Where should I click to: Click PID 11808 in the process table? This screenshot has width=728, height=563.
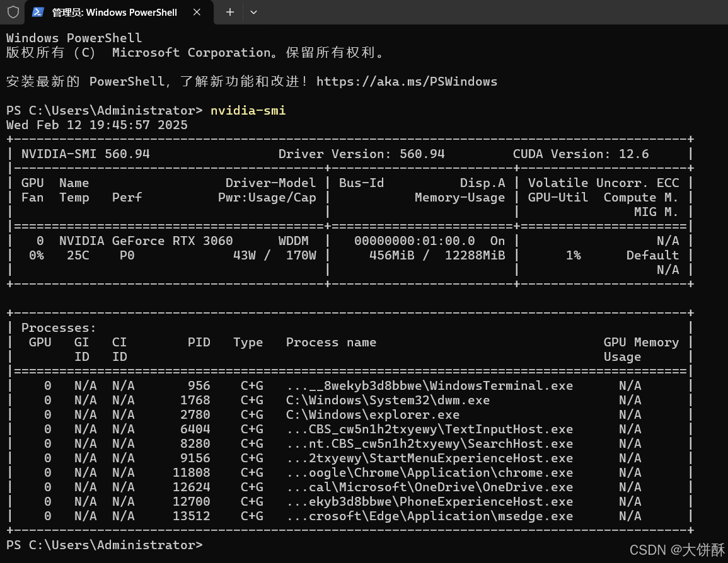[x=191, y=472]
